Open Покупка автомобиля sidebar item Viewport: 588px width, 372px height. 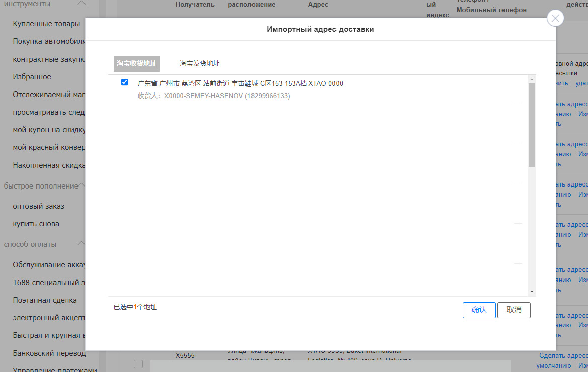point(49,41)
